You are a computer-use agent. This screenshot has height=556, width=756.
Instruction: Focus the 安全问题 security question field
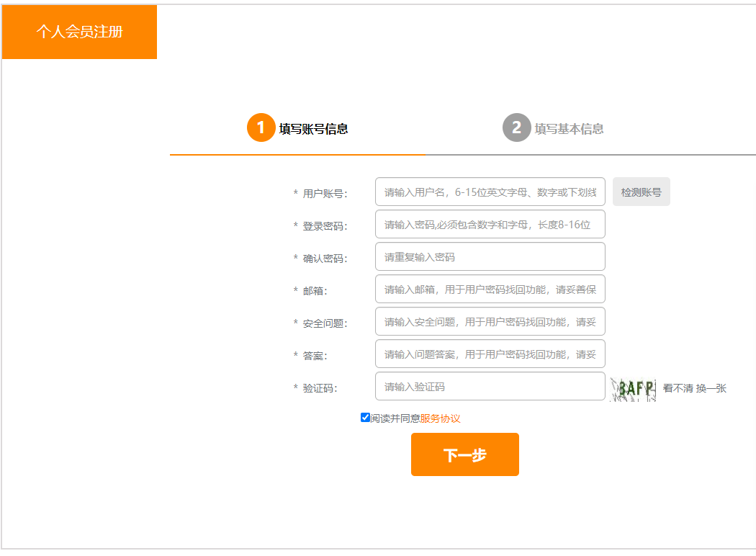[490, 322]
